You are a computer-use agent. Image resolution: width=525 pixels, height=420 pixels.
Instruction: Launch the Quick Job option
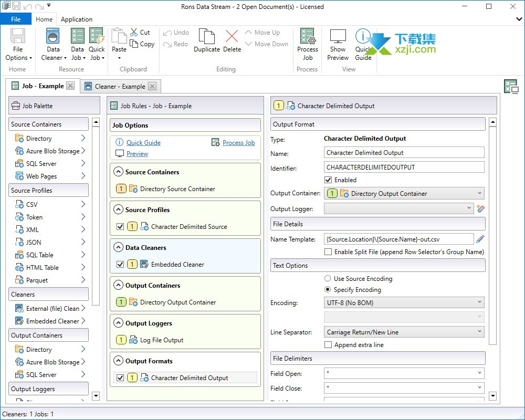coord(97,45)
